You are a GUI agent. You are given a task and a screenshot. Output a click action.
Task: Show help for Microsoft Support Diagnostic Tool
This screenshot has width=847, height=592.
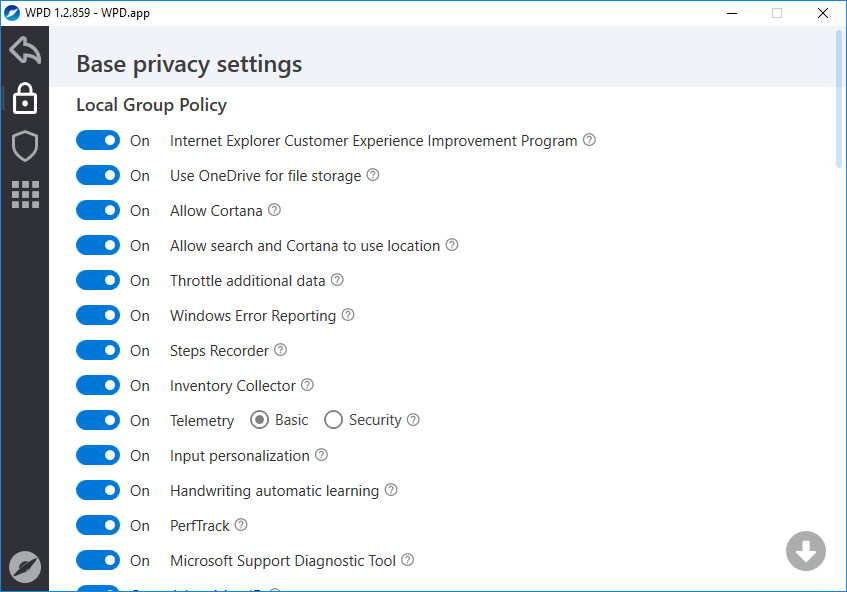point(408,560)
